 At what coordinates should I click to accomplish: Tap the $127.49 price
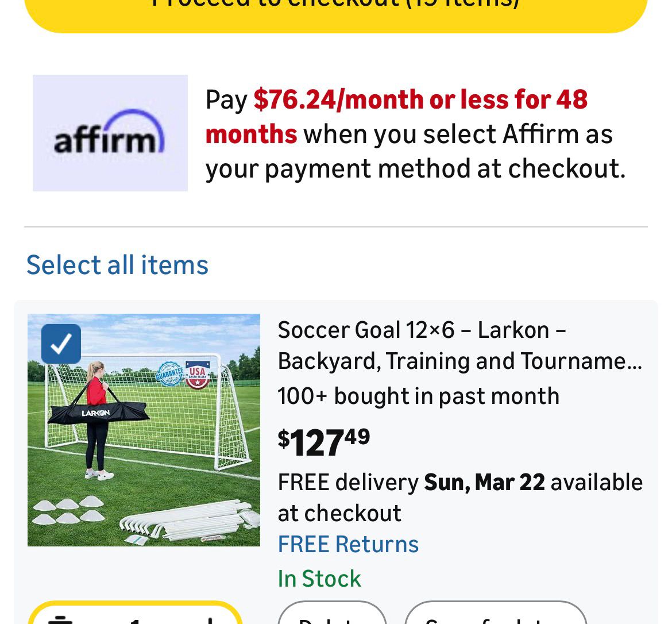pos(324,442)
